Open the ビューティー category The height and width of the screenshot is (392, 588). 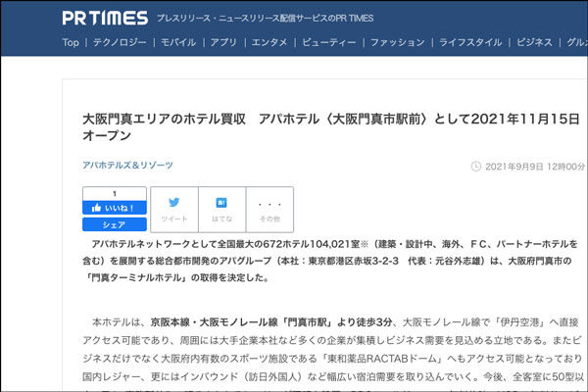click(329, 42)
